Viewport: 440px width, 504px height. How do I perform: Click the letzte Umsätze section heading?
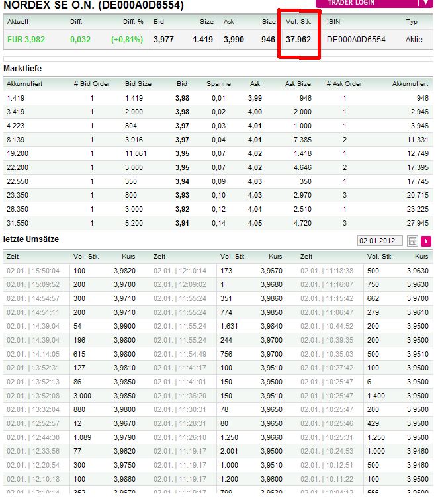(31, 239)
